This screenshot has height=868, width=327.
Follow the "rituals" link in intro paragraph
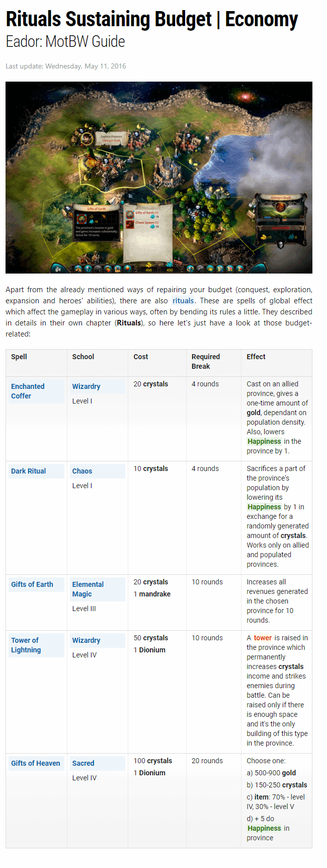click(183, 301)
